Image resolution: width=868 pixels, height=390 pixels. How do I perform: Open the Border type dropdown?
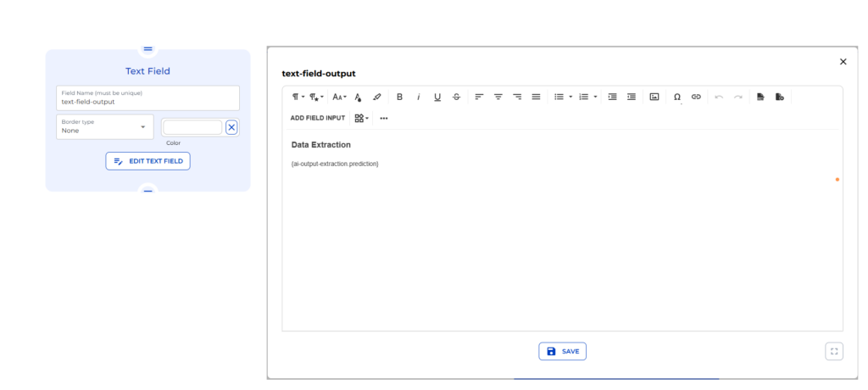pyautogui.click(x=104, y=127)
